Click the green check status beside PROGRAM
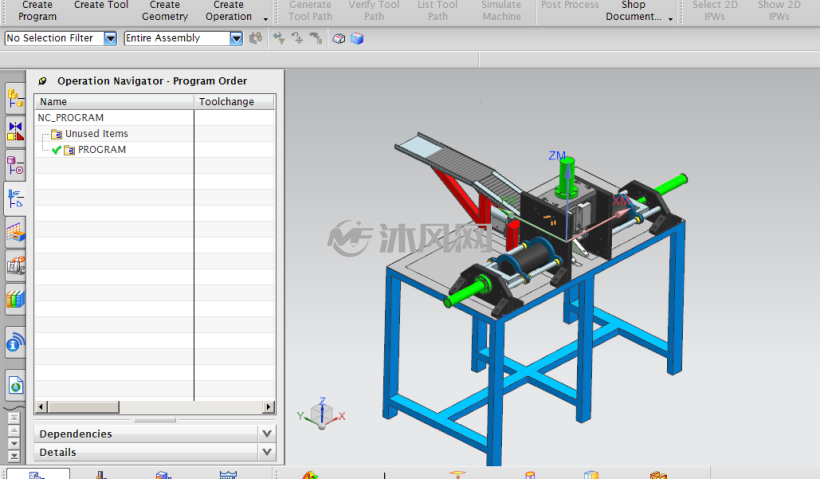Screen dimensions: 820x479 point(56,150)
